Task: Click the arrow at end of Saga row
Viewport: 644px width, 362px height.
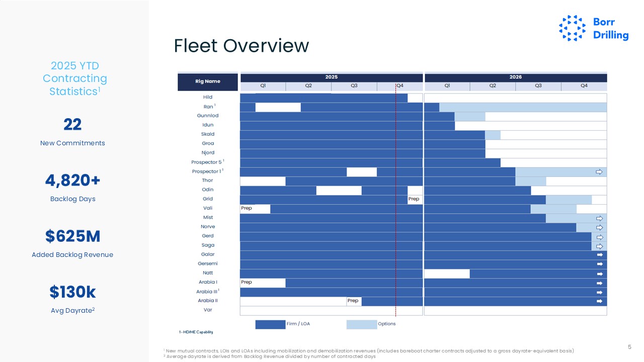Action: coord(599,246)
